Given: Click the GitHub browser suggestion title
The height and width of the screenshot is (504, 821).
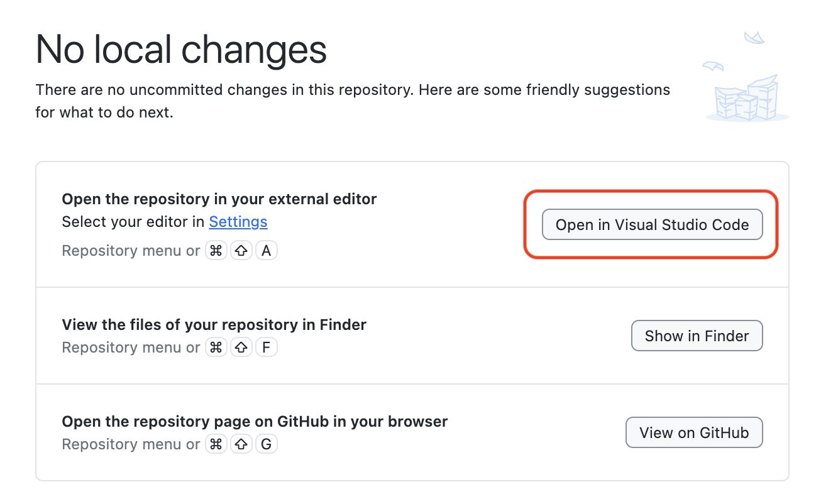Looking at the screenshot, I should [254, 421].
